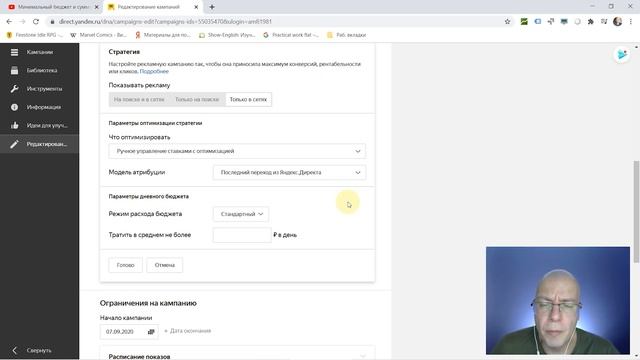The image size is (640, 360).
Task: Click the daily budget amount field
Action: tap(242, 235)
